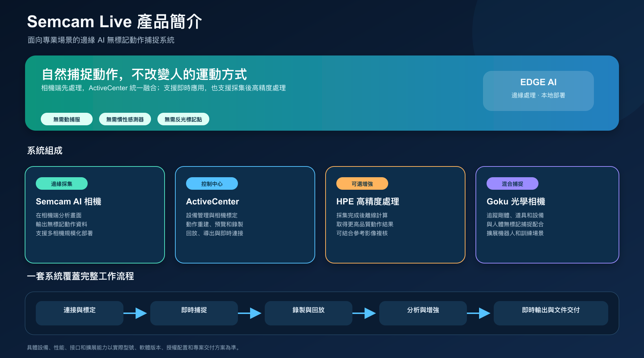
Task: Click the 邊緣採集 green label
Action: pos(62,184)
